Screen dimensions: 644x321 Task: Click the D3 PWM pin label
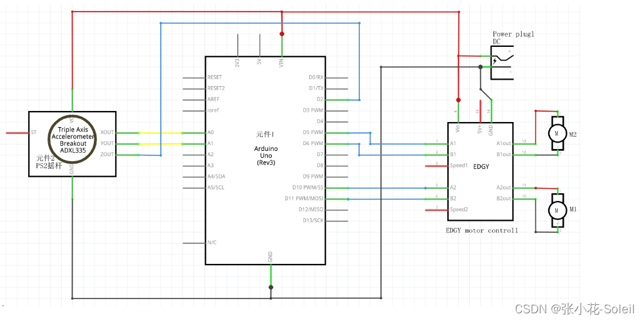[x=313, y=110]
